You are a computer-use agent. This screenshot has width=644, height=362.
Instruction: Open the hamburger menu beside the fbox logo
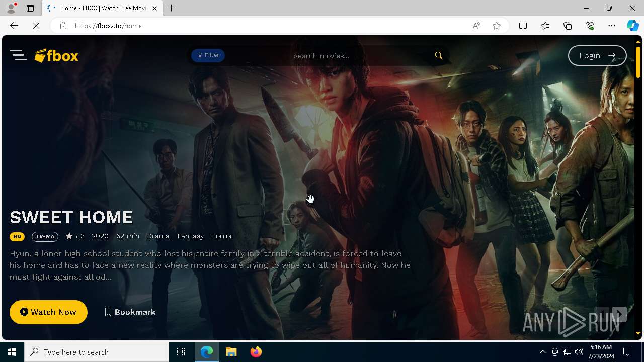point(18,55)
